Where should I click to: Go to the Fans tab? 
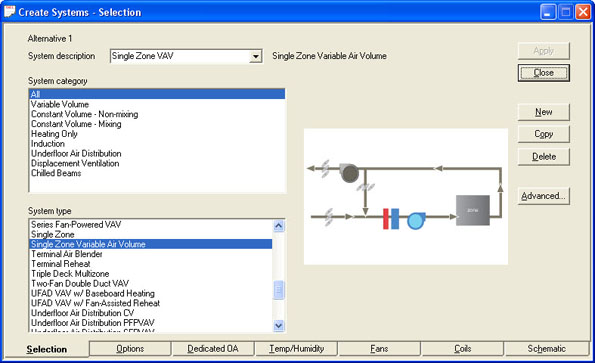click(379, 349)
